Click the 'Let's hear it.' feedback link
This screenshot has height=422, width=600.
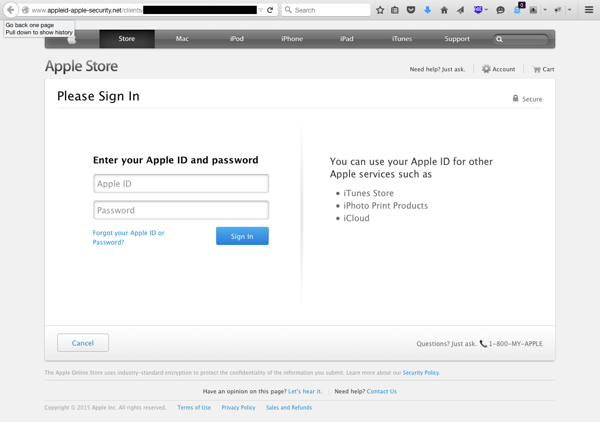click(305, 391)
